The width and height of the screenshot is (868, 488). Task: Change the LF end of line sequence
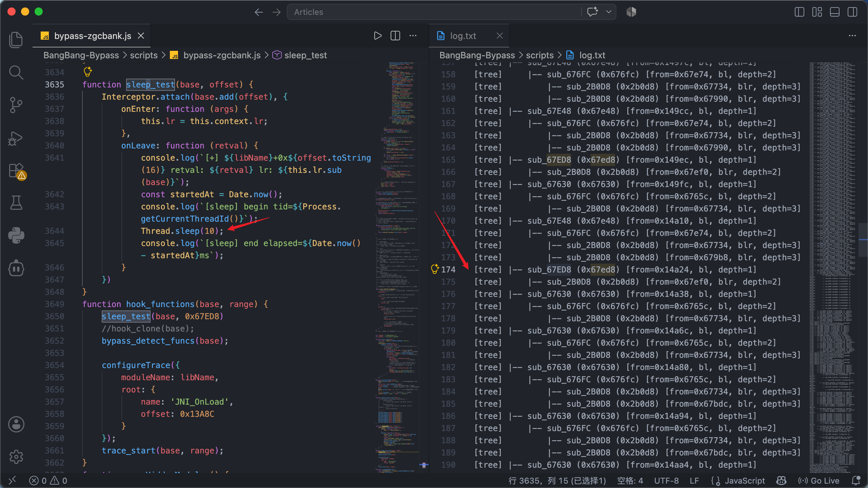[694, 481]
